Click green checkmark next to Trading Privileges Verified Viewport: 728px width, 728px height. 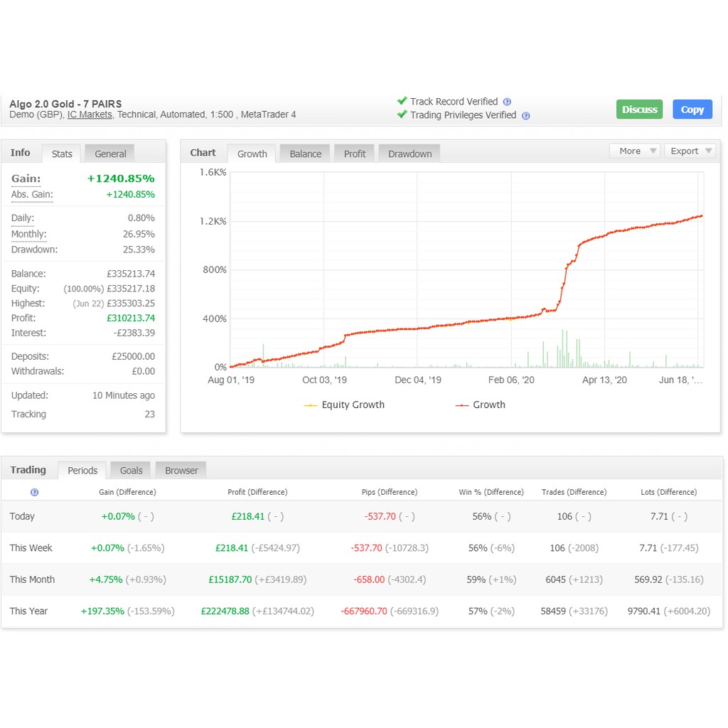click(x=402, y=114)
